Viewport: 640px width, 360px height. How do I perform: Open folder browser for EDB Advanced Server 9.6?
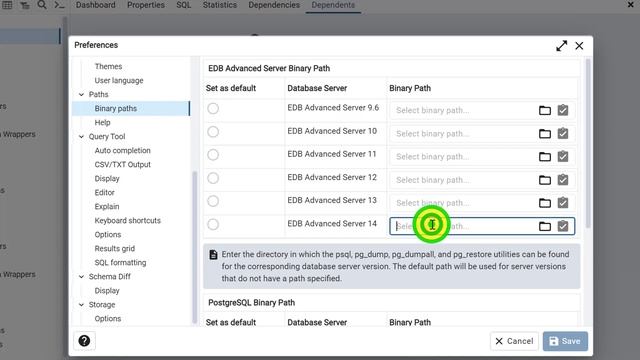(544, 110)
